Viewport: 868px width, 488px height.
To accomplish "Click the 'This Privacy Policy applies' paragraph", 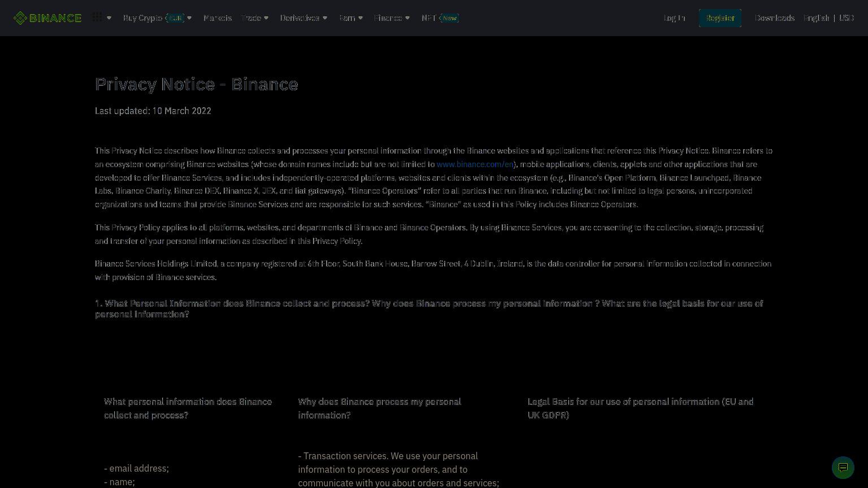I will coord(429,234).
